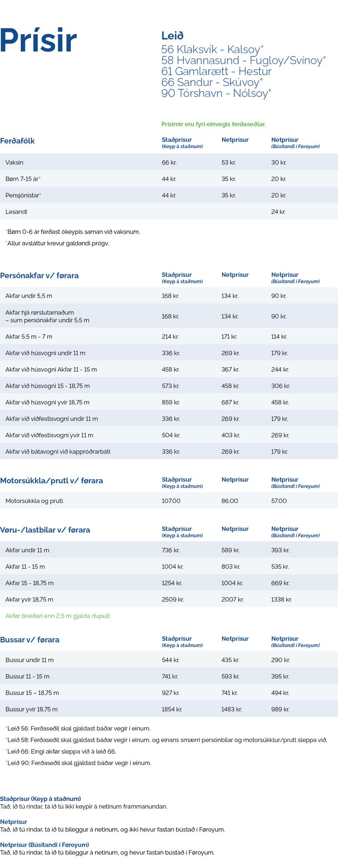Select the Lesandi price 24 kr.
The width and height of the screenshot is (338, 868).
point(278,212)
